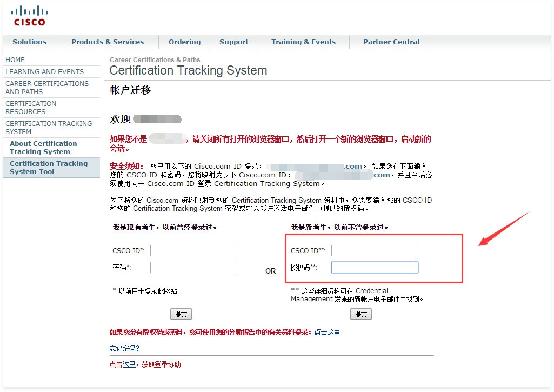Click 我是现有考生 existing candidate heading
Image resolution: width=554 pixels, height=392 pixels.
pyautogui.click(x=165, y=227)
